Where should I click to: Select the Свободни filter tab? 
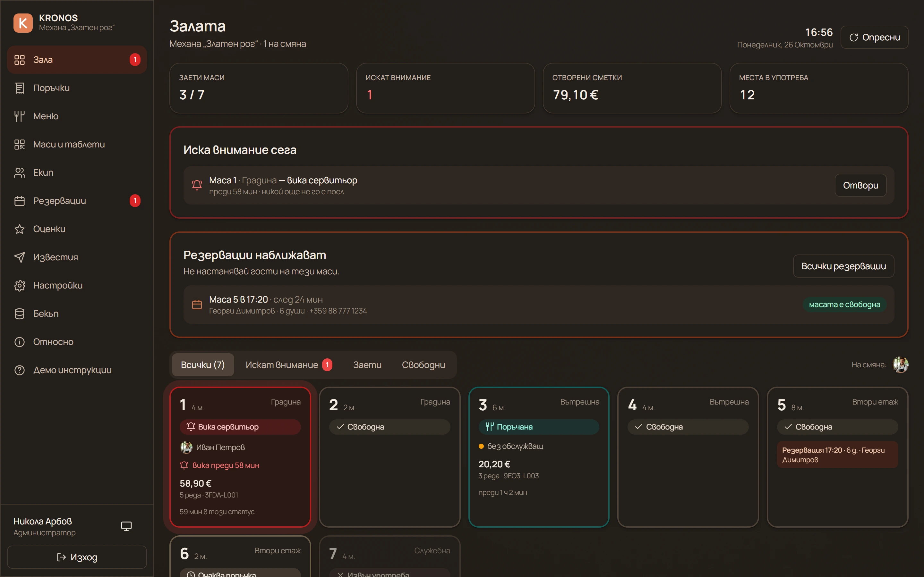(x=423, y=365)
